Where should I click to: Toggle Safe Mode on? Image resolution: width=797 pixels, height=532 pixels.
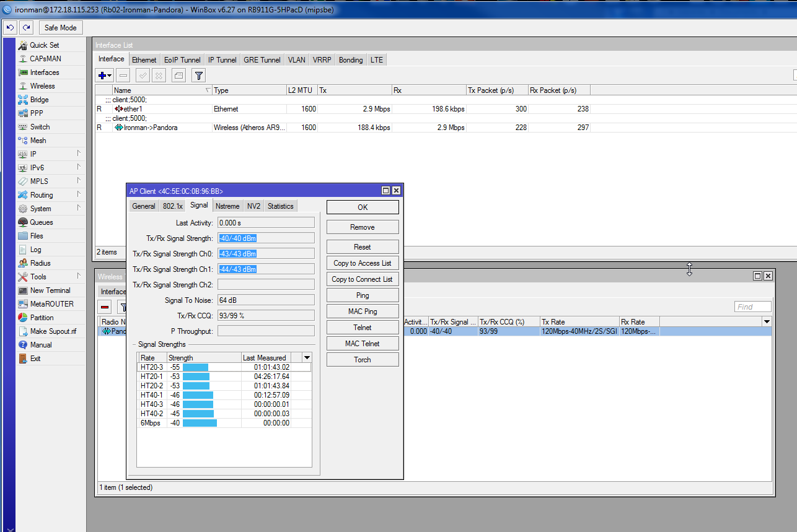pyautogui.click(x=61, y=27)
